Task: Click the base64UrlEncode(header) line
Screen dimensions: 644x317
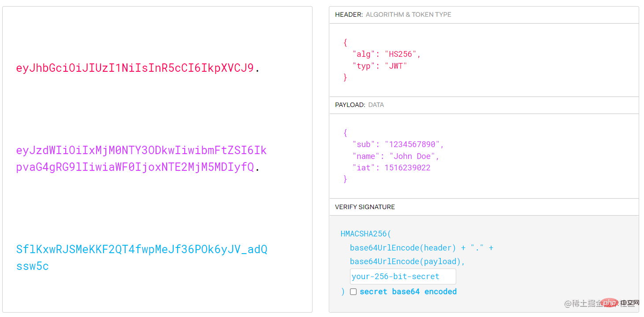Action: coord(422,248)
